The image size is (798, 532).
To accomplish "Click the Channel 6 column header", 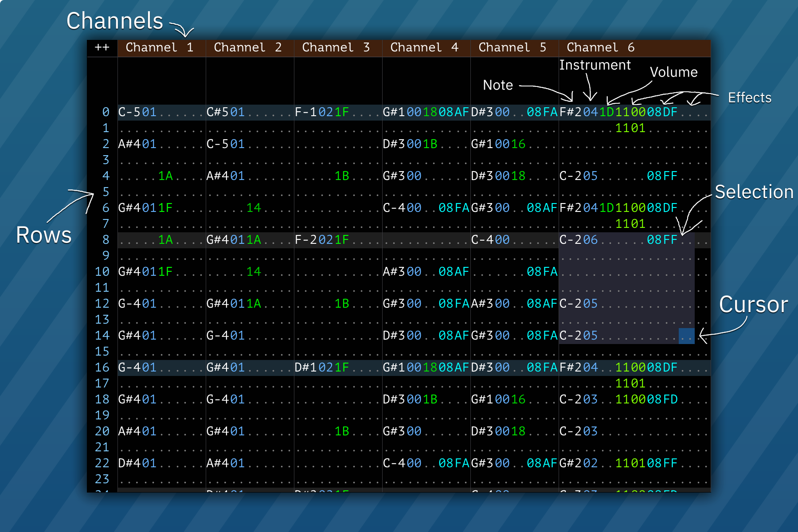I will pos(601,47).
